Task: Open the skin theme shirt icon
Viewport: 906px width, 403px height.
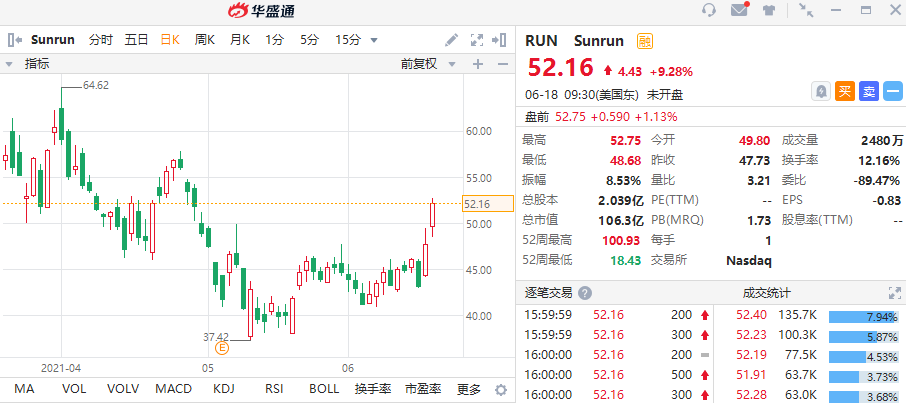Action: point(768,10)
